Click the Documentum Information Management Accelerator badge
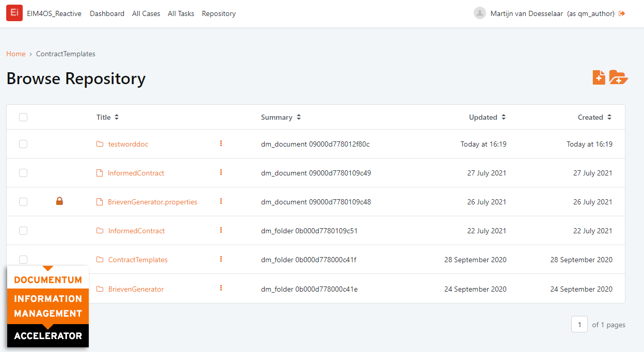Image resolution: width=644 pixels, height=352 pixels. (x=48, y=307)
